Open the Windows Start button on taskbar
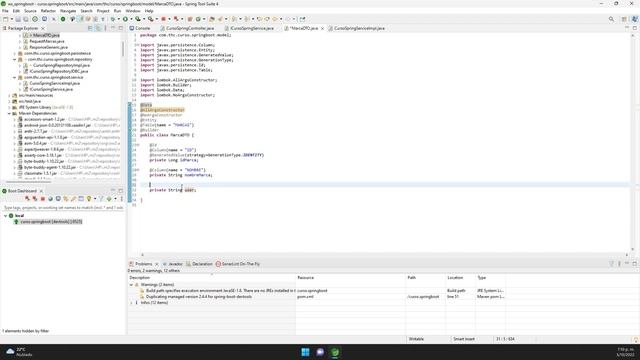This screenshot has width=640, height=360. pyautogui.click(x=305, y=352)
